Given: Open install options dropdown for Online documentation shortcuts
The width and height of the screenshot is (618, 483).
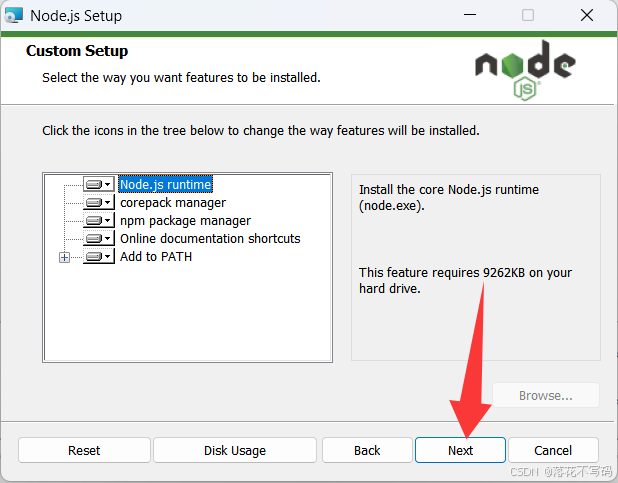Looking at the screenshot, I should [99, 239].
